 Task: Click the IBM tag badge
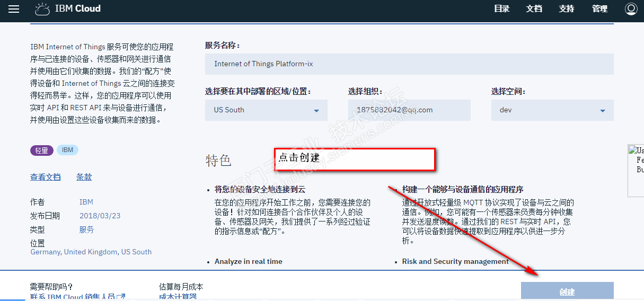[x=67, y=150]
